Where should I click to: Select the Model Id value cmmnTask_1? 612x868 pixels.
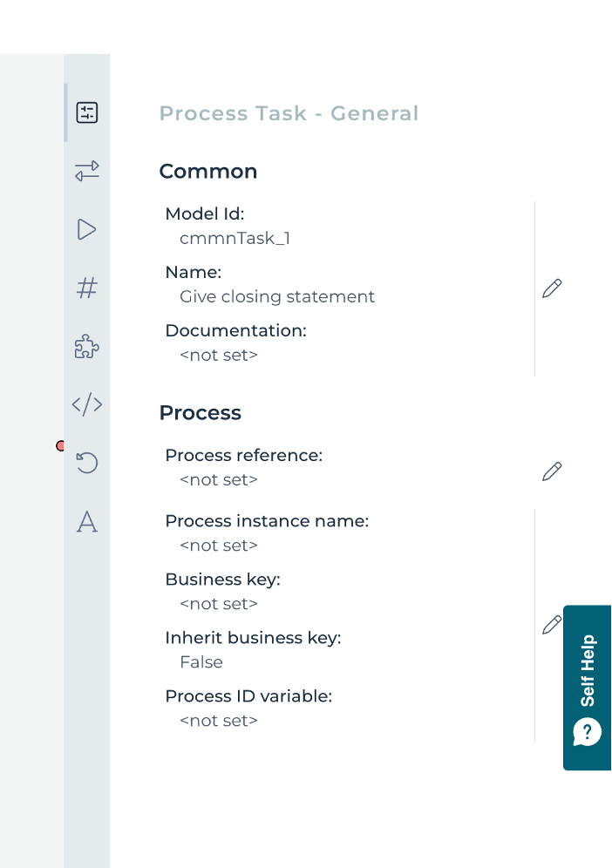[235, 238]
